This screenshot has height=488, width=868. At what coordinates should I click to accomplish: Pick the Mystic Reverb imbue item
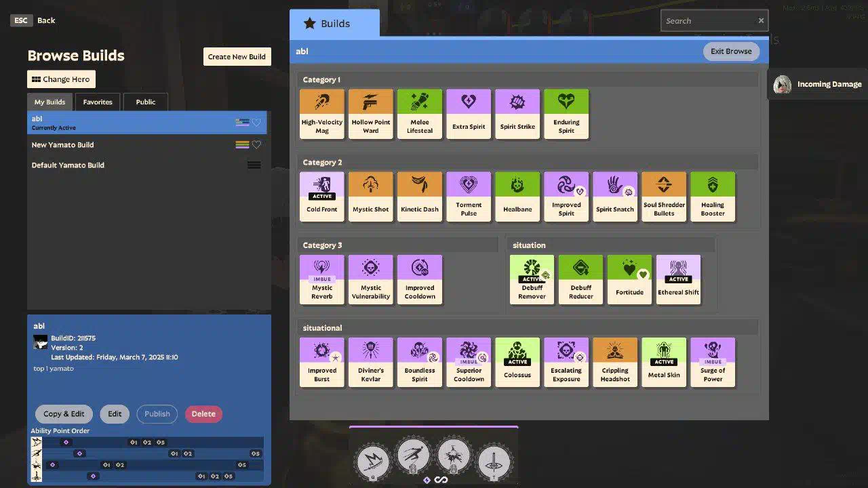[x=322, y=279]
